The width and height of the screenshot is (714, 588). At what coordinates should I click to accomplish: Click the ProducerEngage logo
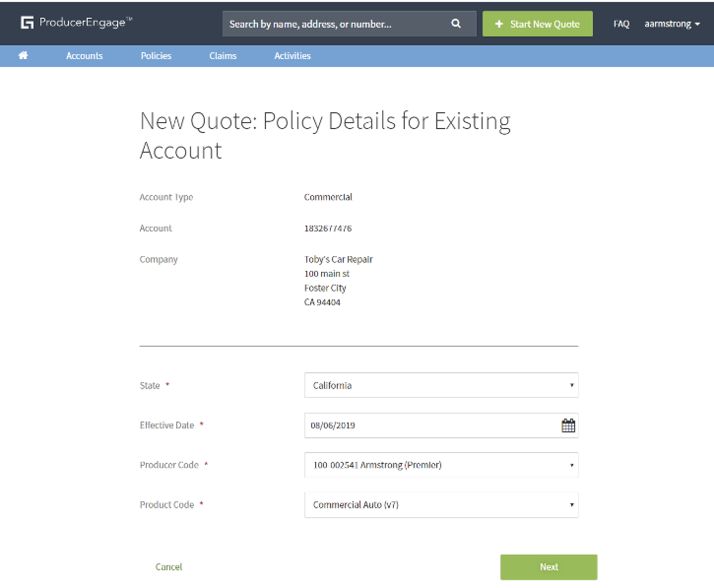click(x=76, y=23)
